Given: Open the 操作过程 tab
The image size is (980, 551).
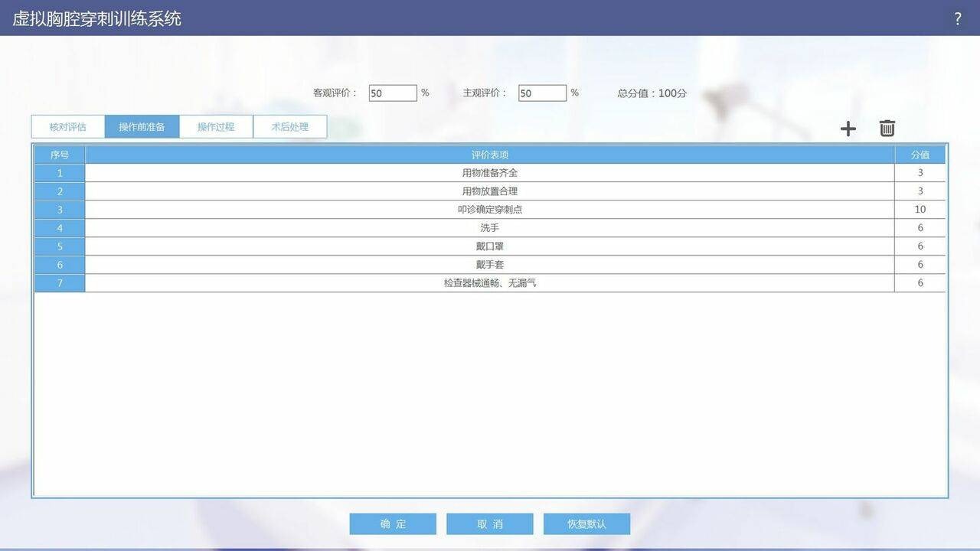Looking at the screenshot, I should 216,127.
